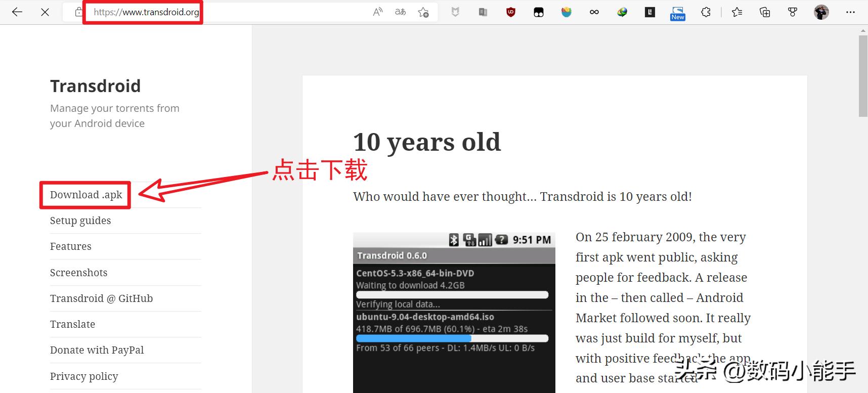
Task: Click "Manage your torrents from" tagline text
Action: pyautogui.click(x=115, y=108)
